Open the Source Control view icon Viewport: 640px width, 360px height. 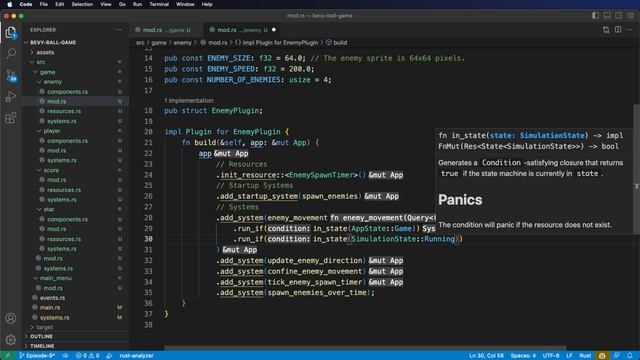tap(11, 75)
